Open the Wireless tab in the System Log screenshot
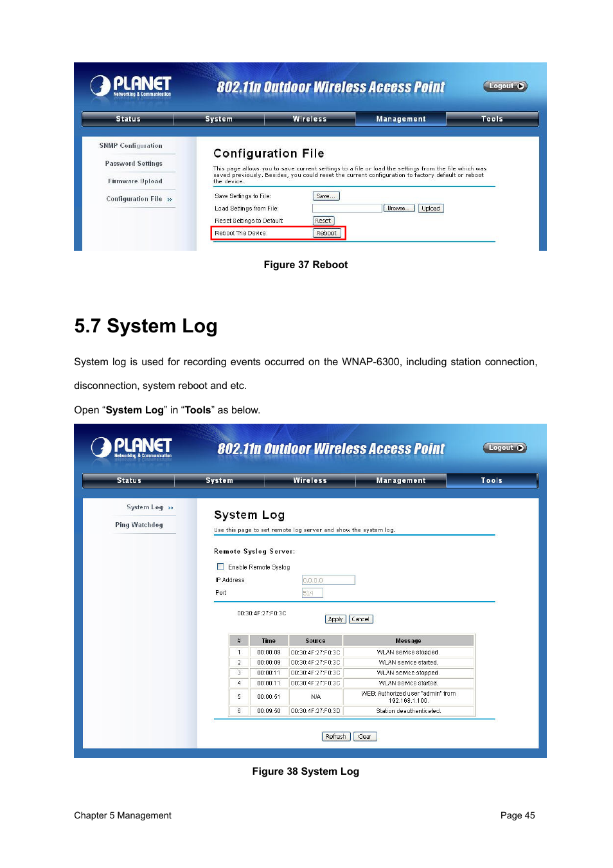 [x=310, y=480]
